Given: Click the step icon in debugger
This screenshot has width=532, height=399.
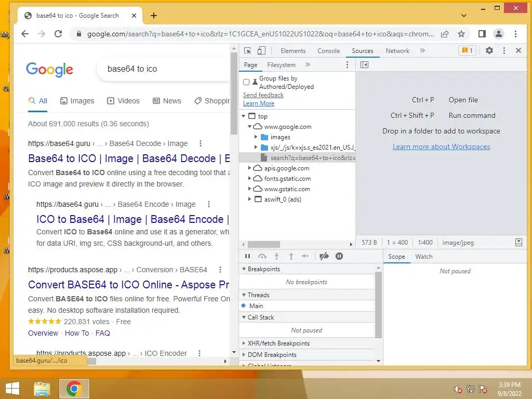Looking at the screenshot, I should [x=305, y=256].
